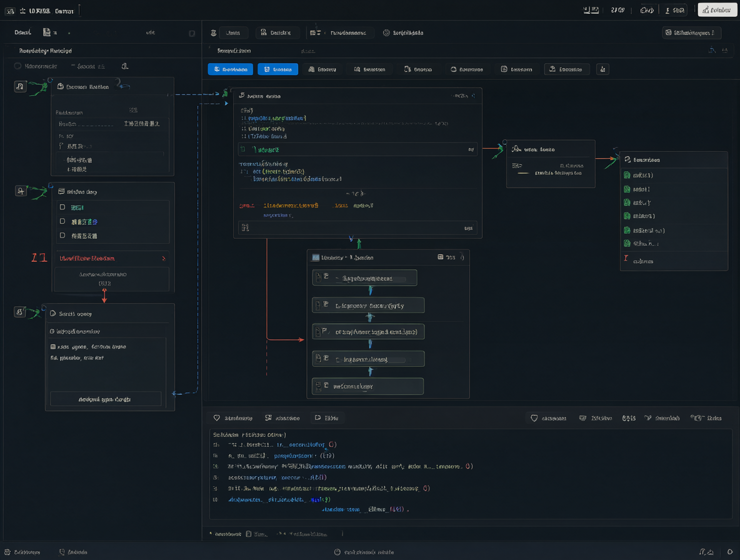Expand the red-labeled row using its chevron arrow
The image size is (740, 560).
pos(164,259)
